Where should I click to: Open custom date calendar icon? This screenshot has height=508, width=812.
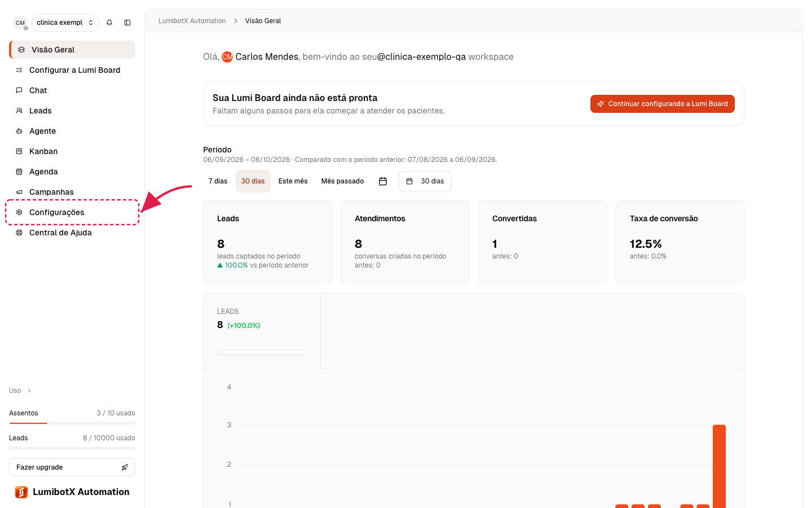click(x=383, y=181)
